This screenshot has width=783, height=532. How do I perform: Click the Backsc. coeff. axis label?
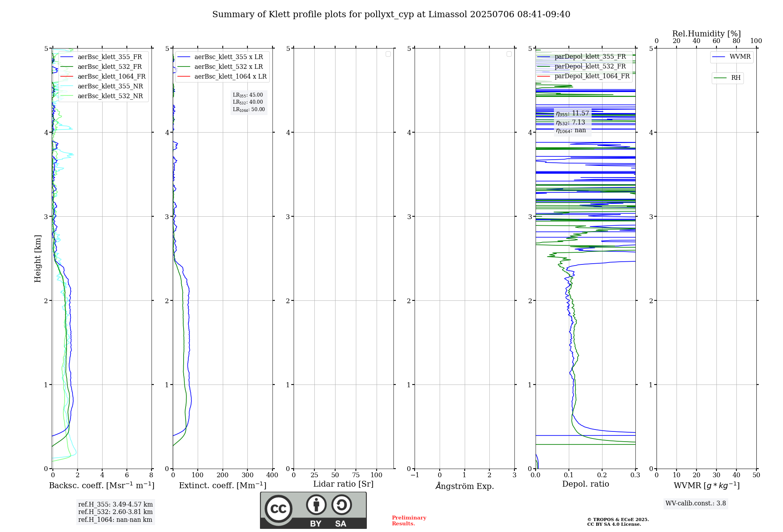[102, 485]
